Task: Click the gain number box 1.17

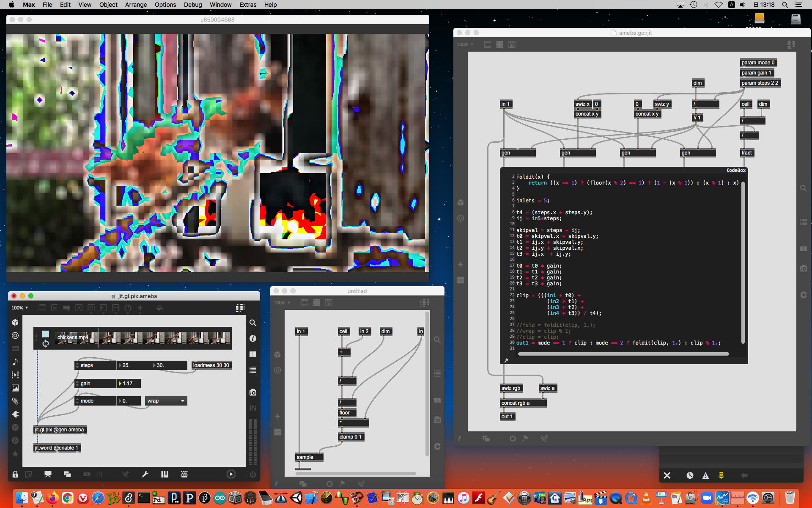Action: click(129, 384)
